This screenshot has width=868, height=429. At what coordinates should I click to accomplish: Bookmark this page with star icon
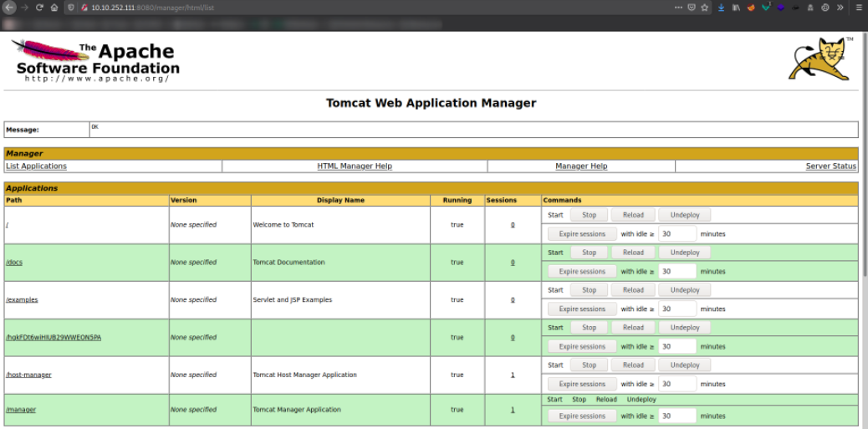pos(705,8)
